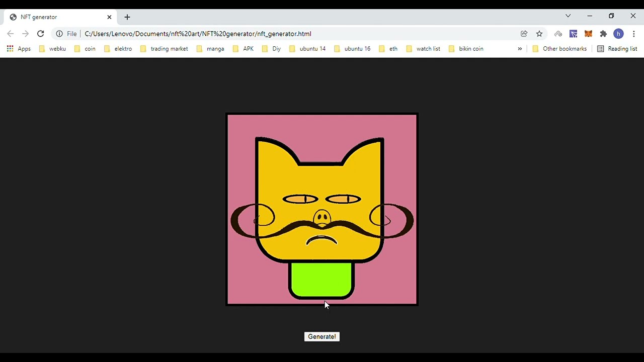Go back to previous page
This screenshot has width=644, height=362.
point(11,34)
